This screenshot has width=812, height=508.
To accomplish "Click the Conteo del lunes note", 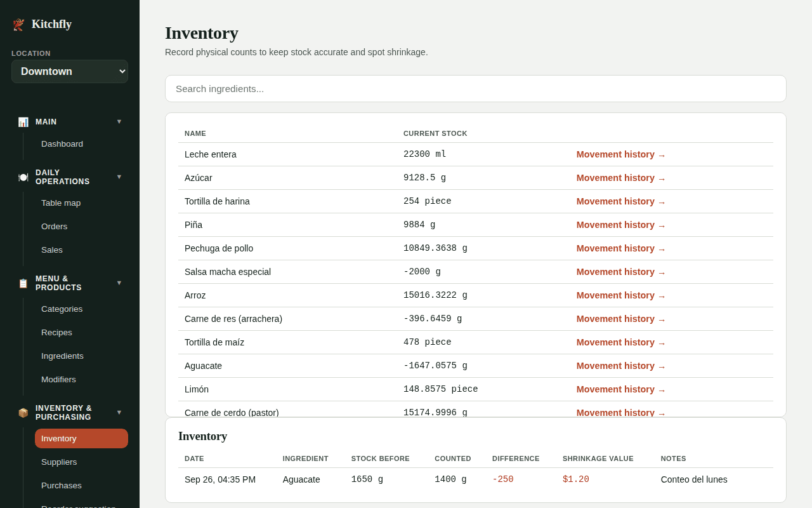I will point(694,479).
